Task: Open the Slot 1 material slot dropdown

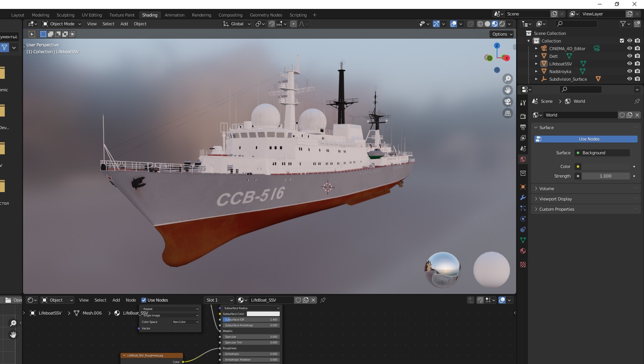Action: tap(219, 300)
